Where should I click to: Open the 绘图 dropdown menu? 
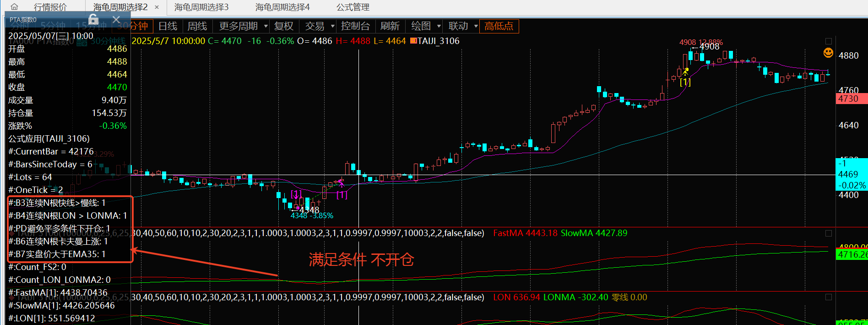426,26
